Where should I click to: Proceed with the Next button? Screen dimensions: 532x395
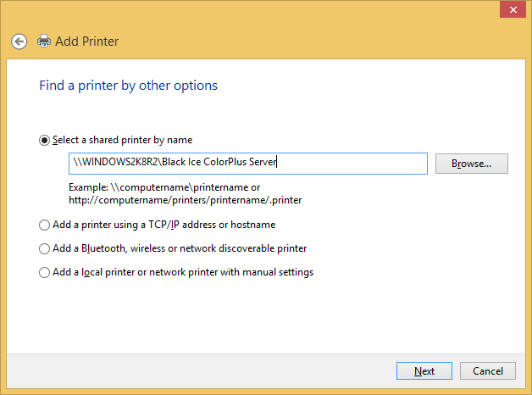(424, 371)
